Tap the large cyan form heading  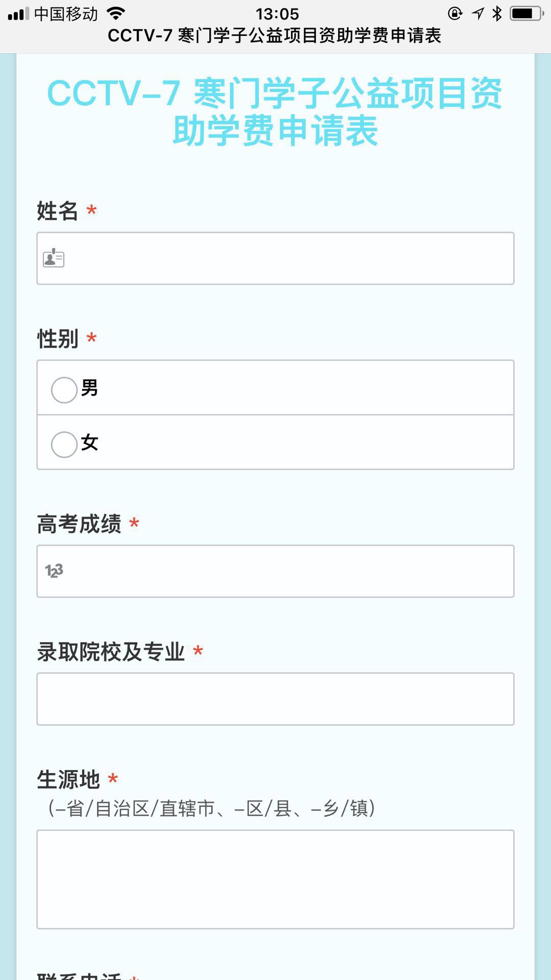click(x=275, y=112)
